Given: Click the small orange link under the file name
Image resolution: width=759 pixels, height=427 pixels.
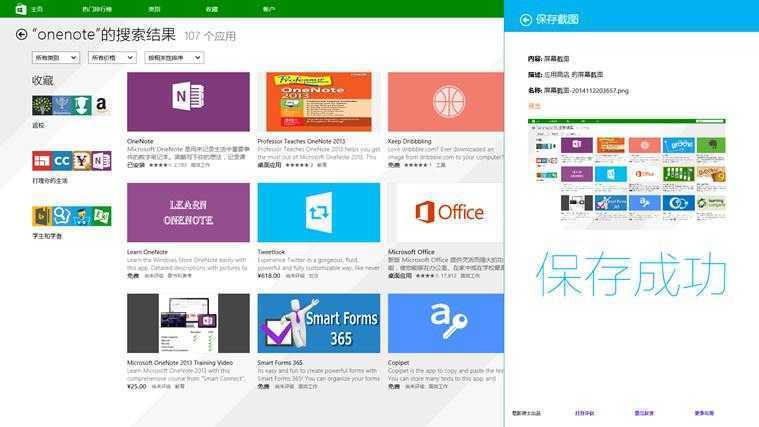Looking at the screenshot, I should point(534,106).
